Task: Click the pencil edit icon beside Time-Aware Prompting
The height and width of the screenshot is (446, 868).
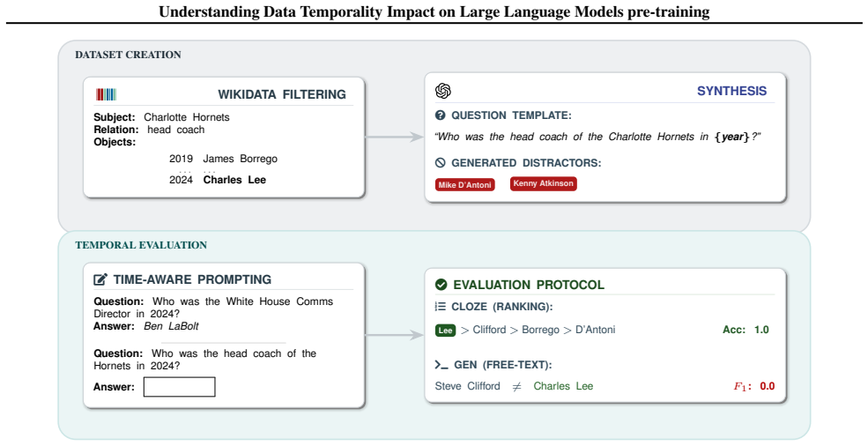Action: click(100, 279)
